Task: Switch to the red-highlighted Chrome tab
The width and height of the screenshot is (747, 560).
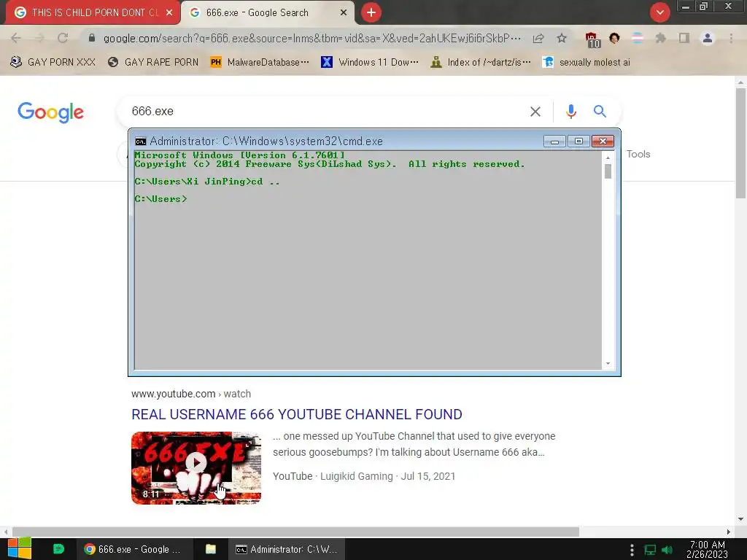Action: [x=93, y=13]
